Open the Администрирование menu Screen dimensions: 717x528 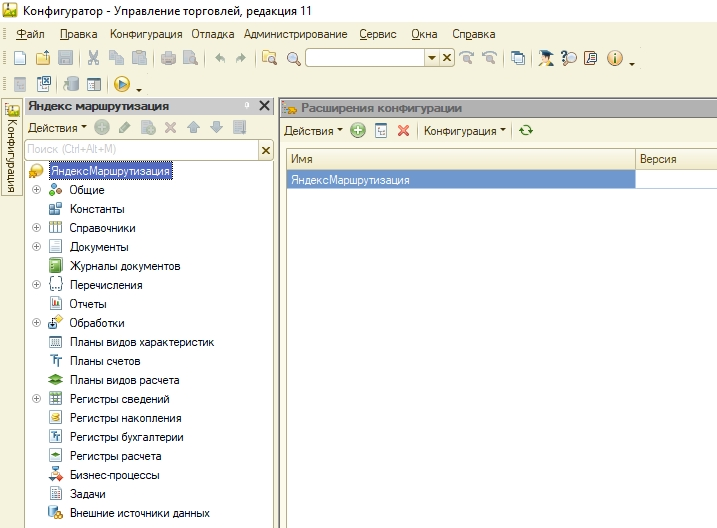295,34
